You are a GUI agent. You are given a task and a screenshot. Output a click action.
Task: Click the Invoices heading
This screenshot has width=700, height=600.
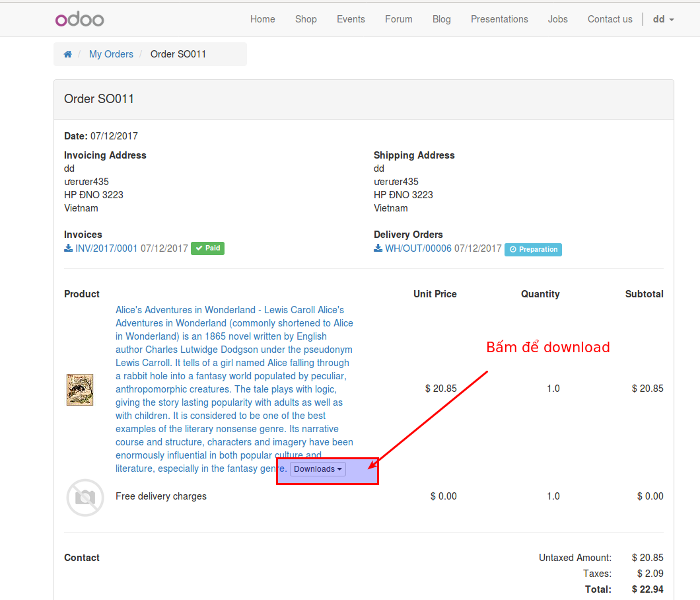tap(83, 235)
